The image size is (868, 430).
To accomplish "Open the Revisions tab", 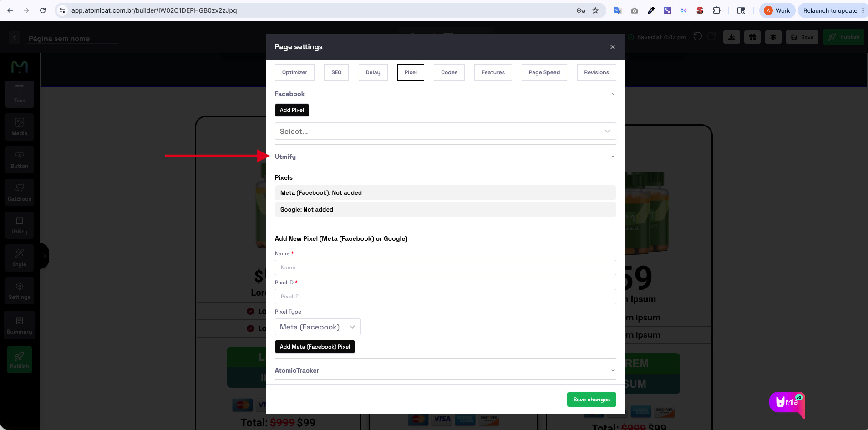I will click(x=596, y=72).
